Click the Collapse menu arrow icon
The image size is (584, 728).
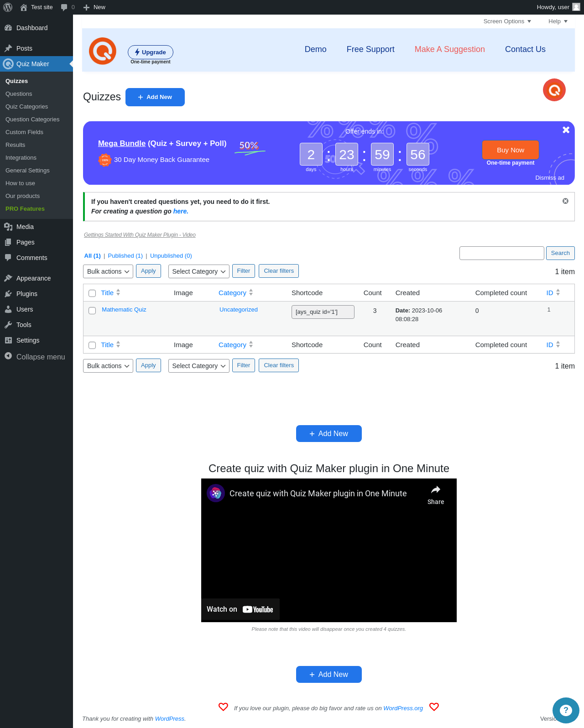pyautogui.click(x=8, y=356)
